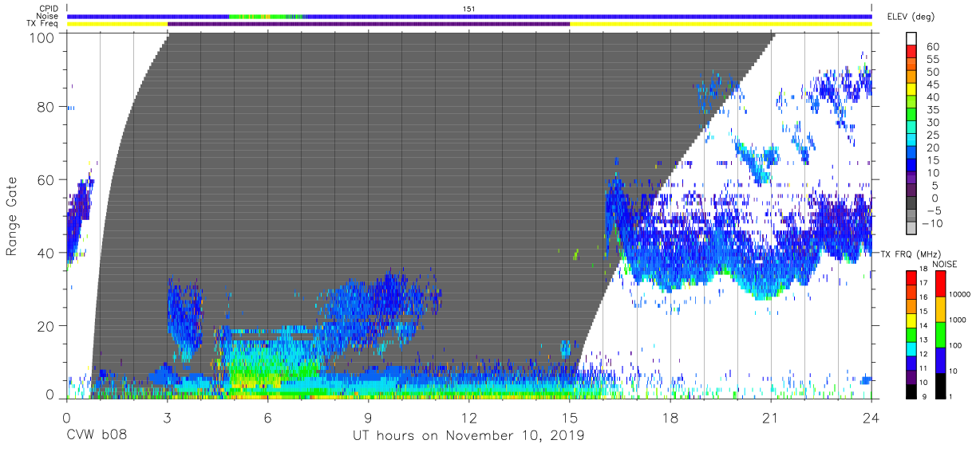
Task: Click the 100 label on NOISE scale
Action: (x=954, y=345)
